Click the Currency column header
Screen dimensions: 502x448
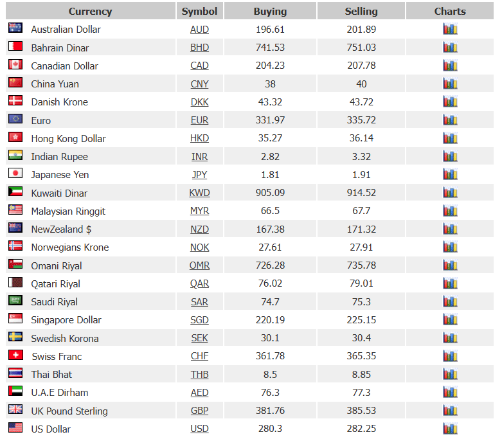(x=91, y=11)
